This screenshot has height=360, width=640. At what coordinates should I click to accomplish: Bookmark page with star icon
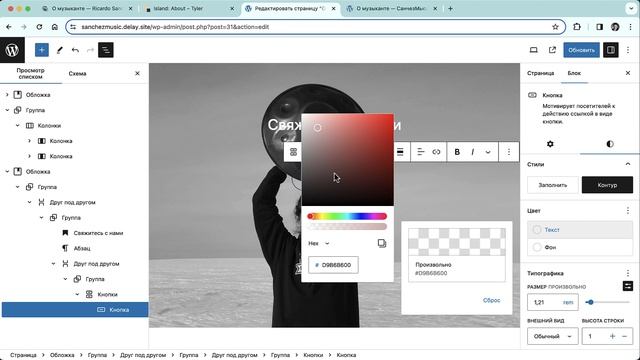click(x=555, y=27)
